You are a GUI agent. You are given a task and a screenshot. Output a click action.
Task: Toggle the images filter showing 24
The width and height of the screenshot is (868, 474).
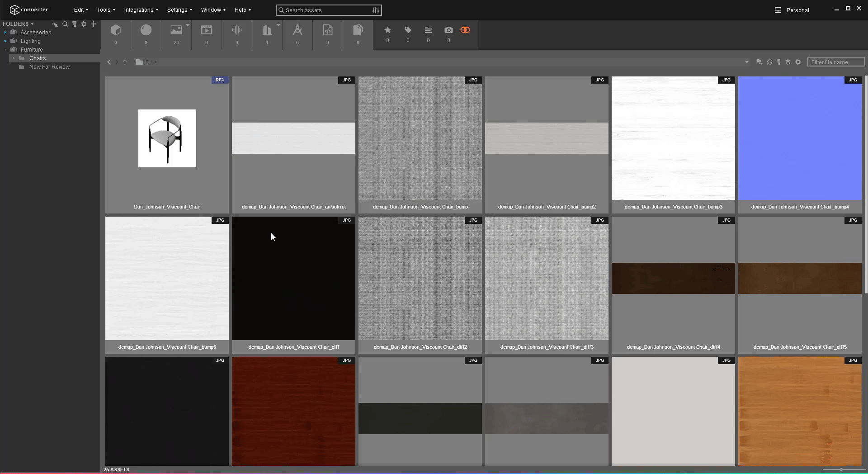click(176, 30)
